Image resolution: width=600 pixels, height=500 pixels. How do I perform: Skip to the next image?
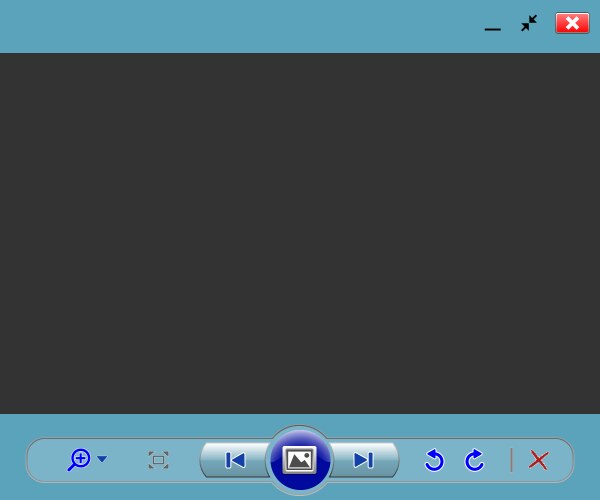pyautogui.click(x=364, y=460)
